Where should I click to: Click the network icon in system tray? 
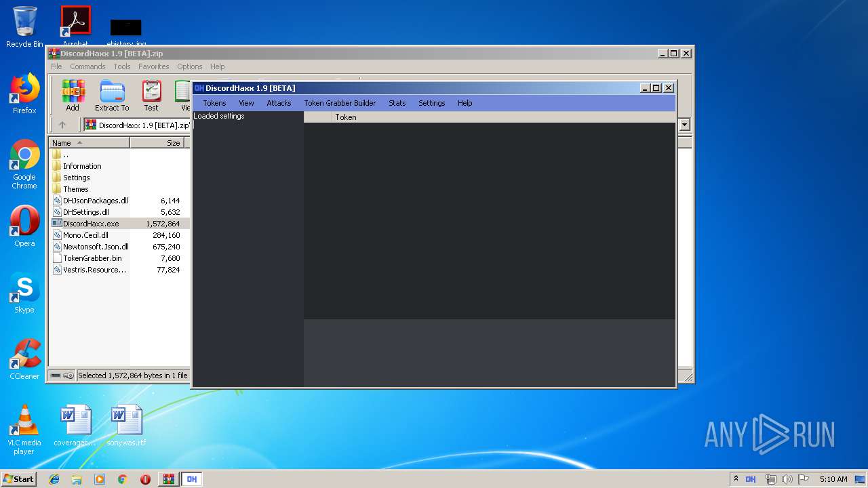[770, 479]
